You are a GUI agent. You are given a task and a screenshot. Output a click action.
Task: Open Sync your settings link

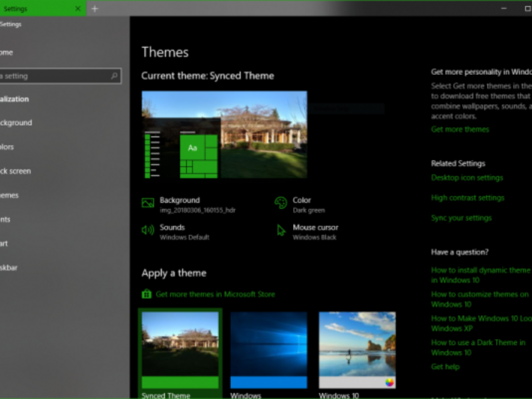[x=462, y=218]
